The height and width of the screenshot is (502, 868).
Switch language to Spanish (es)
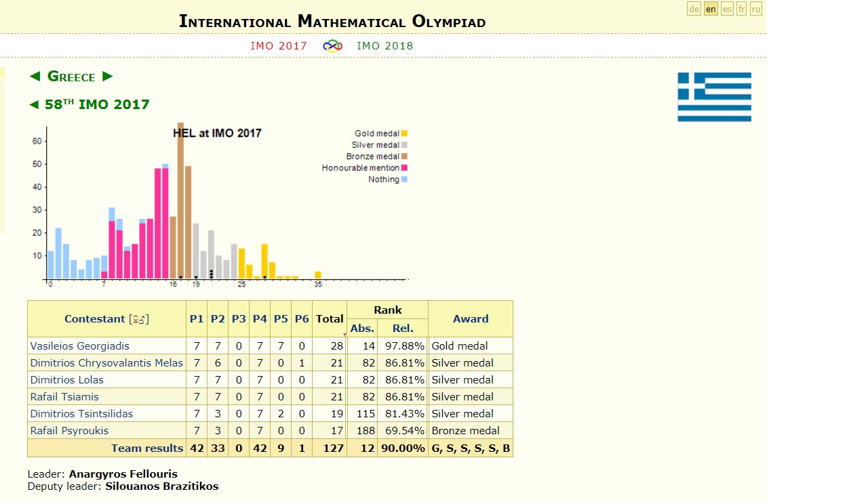(727, 9)
